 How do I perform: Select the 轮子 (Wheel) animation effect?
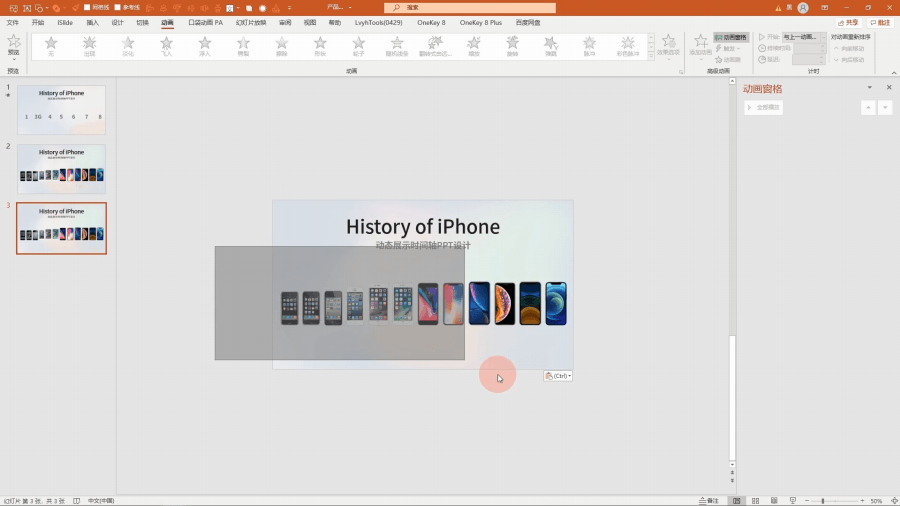(359, 46)
